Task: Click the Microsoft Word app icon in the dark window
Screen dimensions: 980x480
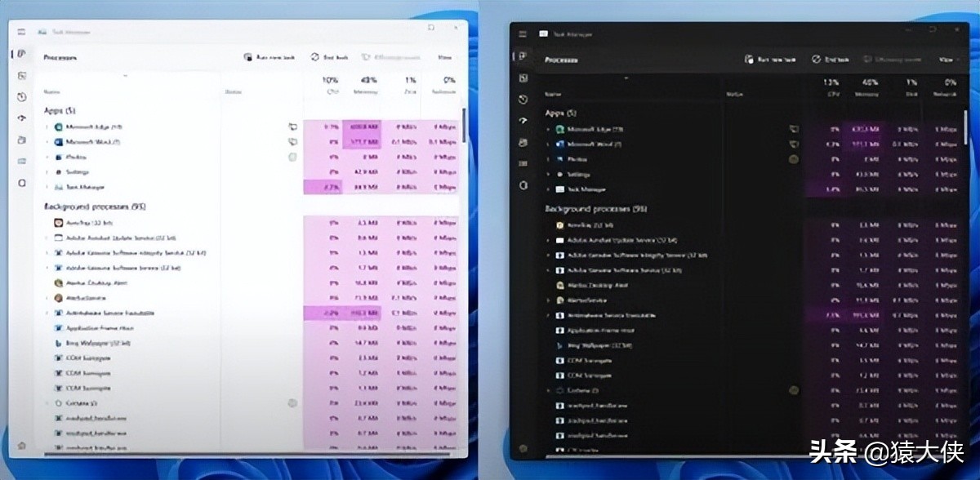Action: click(x=559, y=144)
